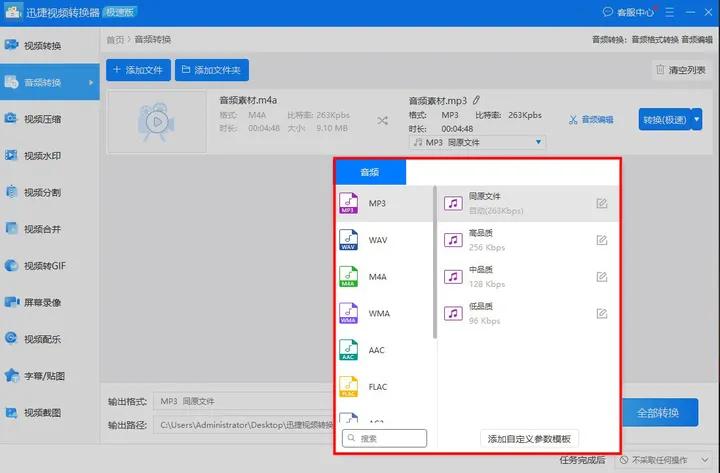
Task: Select 低品质 quality preset
Action: tap(528, 314)
